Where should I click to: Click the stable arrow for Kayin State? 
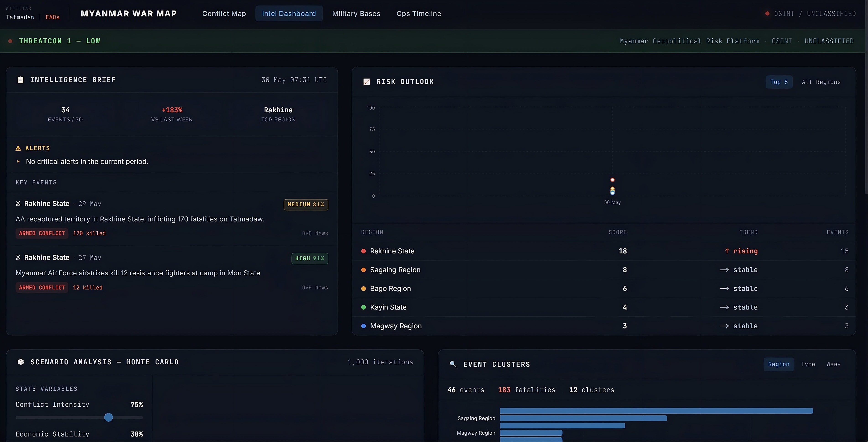(725, 307)
